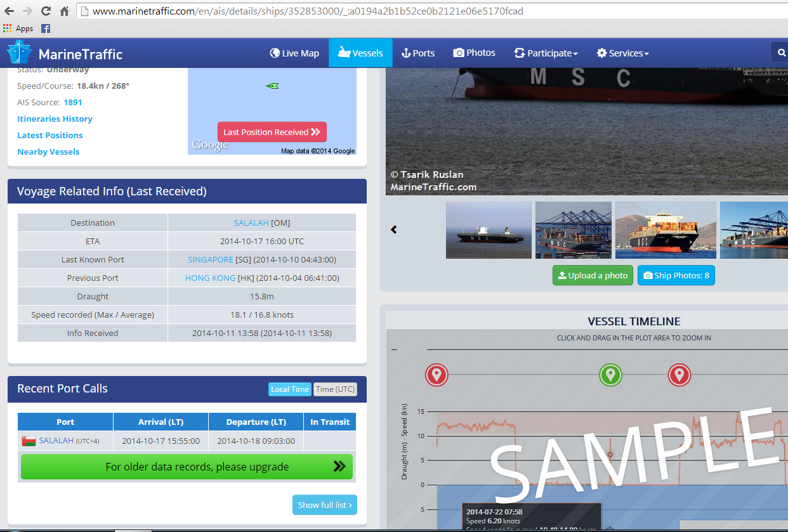The image size is (788, 532).
Task: Switch port calls to Local Time
Action: 290,389
